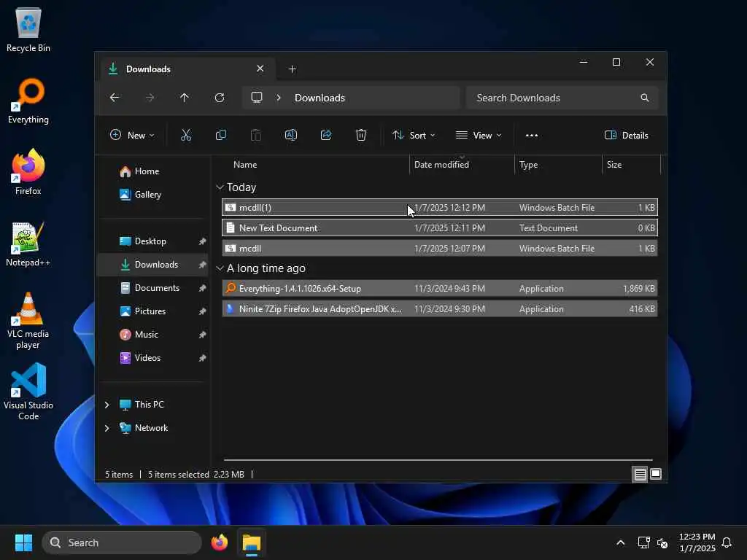Switch to details list view icon
Screen dimensions: 747x560
640,474
